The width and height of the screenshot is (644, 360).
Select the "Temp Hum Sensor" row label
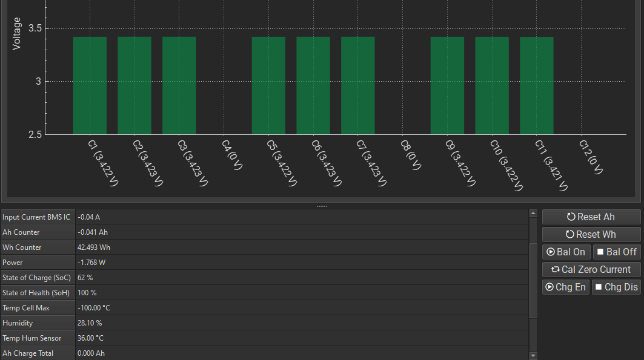pos(32,339)
